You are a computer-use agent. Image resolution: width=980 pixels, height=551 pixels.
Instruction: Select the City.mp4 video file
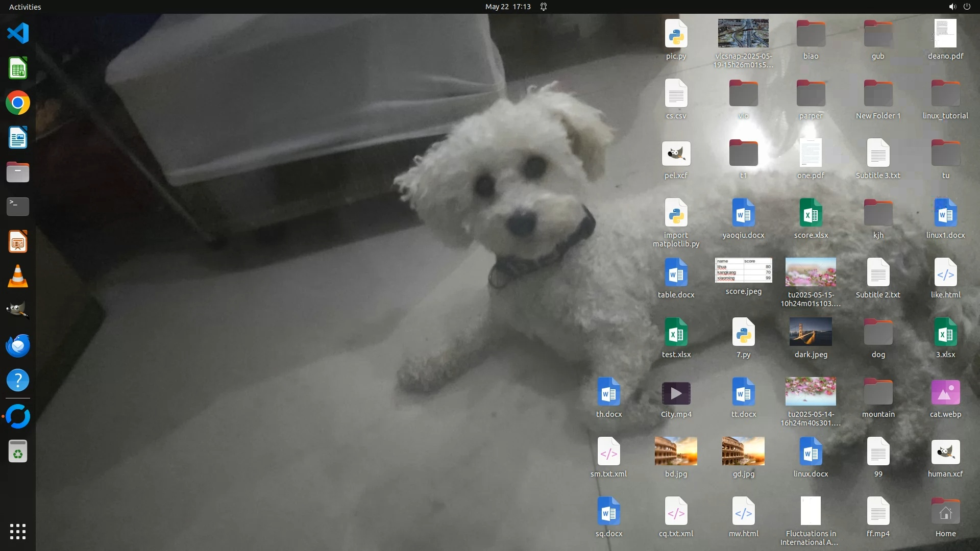pyautogui.click(x=676, y=393)
